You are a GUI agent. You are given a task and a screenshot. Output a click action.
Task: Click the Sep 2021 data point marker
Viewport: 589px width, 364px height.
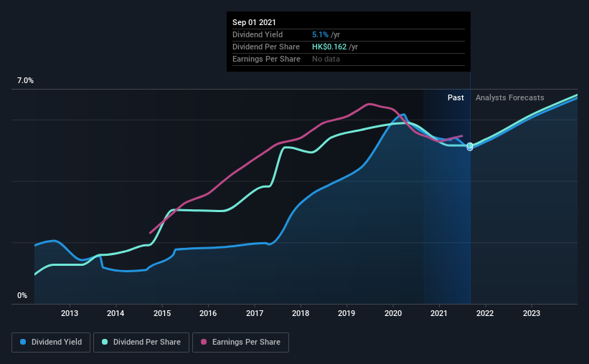click(470, 146)
